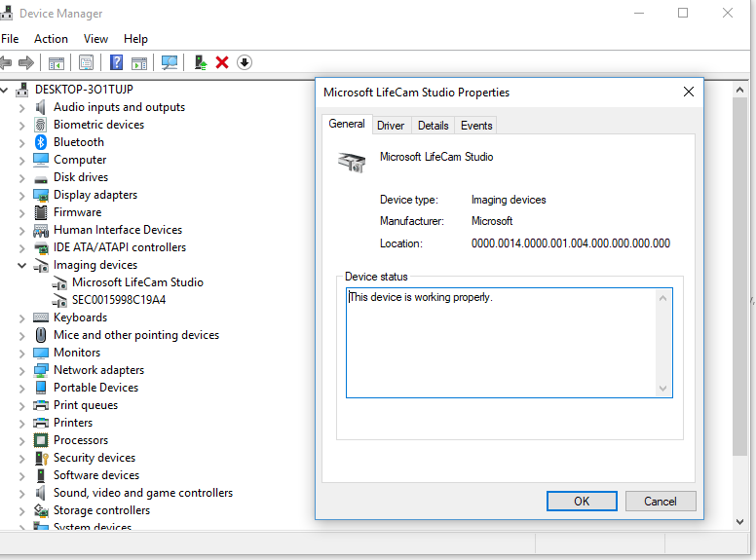
Task: Click the Update driver toolbar icon
Action: (200, 62)
